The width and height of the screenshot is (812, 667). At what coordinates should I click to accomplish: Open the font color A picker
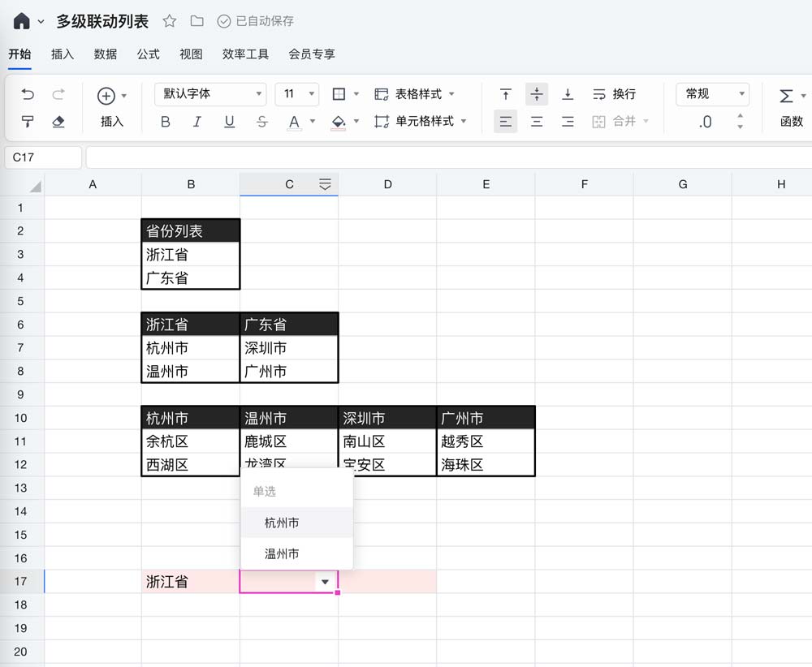point(294,120)
